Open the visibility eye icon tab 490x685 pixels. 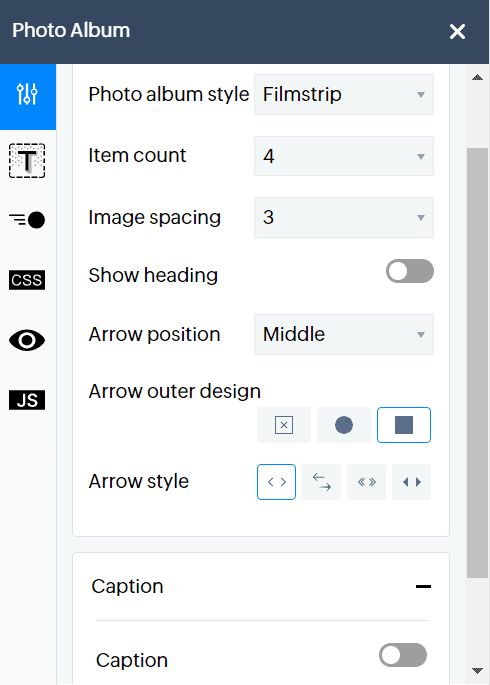[27, 340]
